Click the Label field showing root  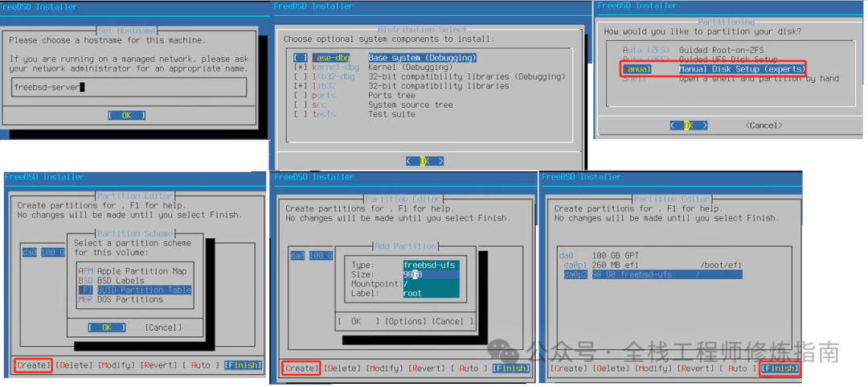(432, 294)
